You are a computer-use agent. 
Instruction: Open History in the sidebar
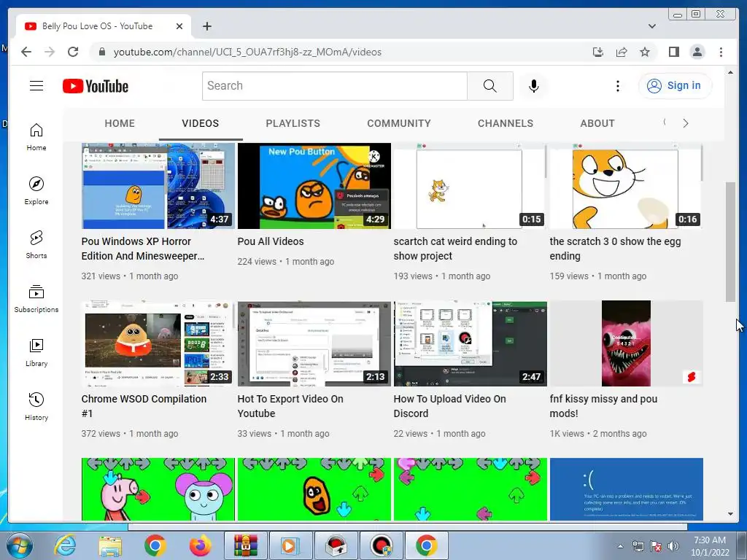pyautogui.click(x=36, y=406)
